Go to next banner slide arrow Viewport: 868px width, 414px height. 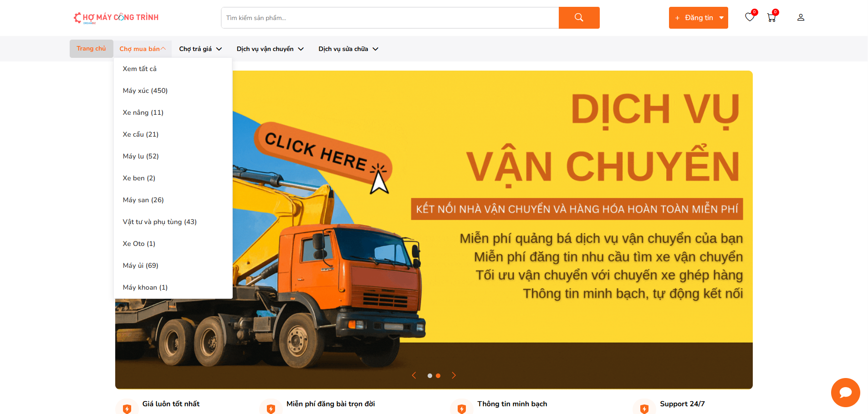coord(454,375)
